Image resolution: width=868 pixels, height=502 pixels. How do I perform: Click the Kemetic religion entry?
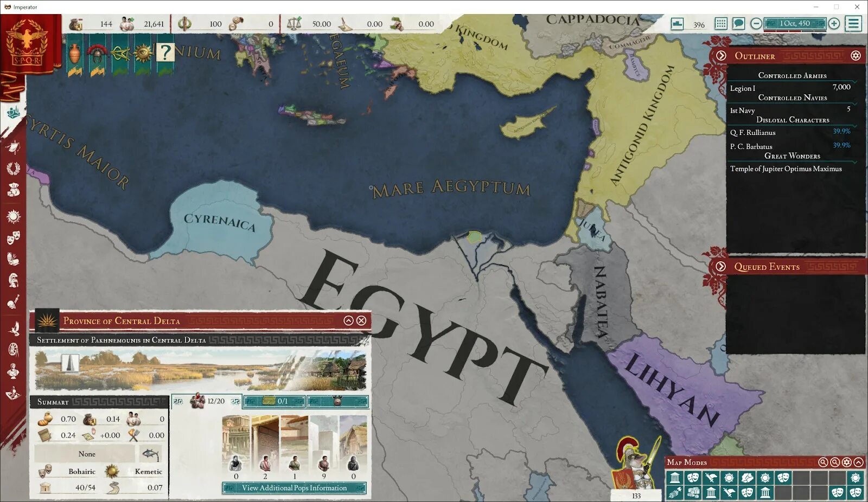tap(135, 471)
